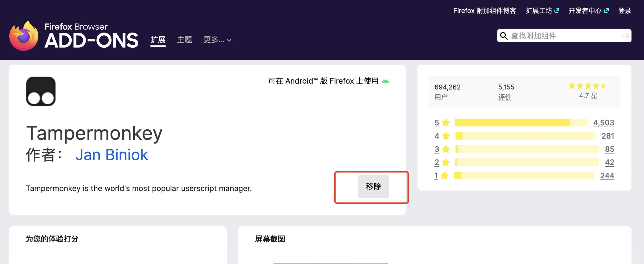
Task: Open author Jan Biniok's profile link
Action: click(x=112, y=154)
